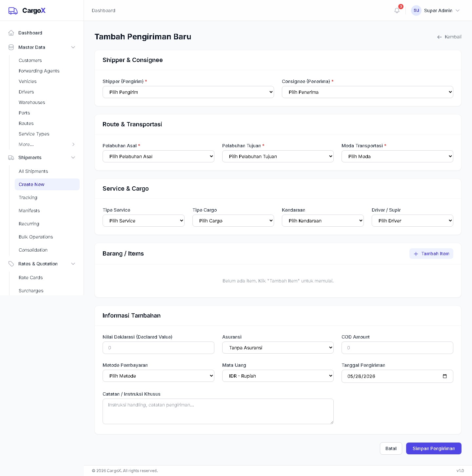Click the Tambah Item button
The image size is (472, 476).
431,254
